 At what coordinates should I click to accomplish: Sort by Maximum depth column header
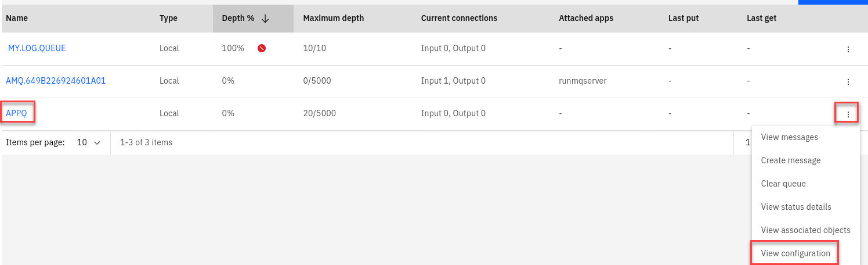click(333, 18)
